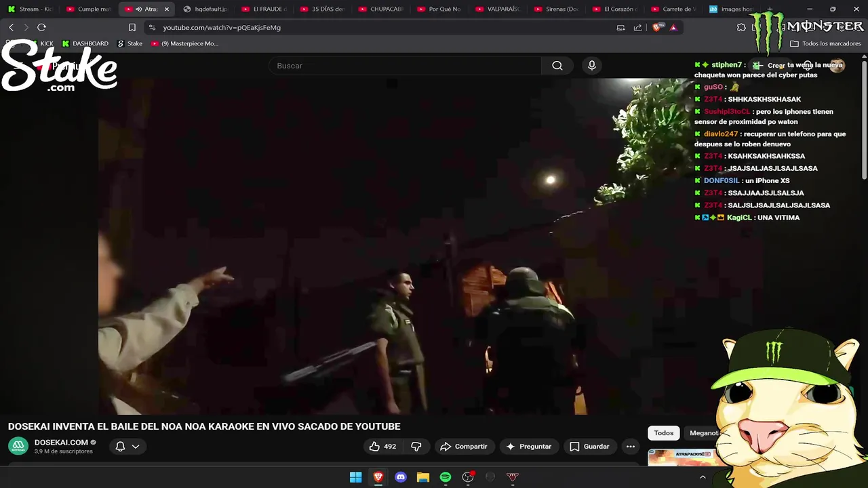Image resolution: width=868 pixels, height=488 pixels.
Task: Switch to the images host tab
Action: coord(731,9)
